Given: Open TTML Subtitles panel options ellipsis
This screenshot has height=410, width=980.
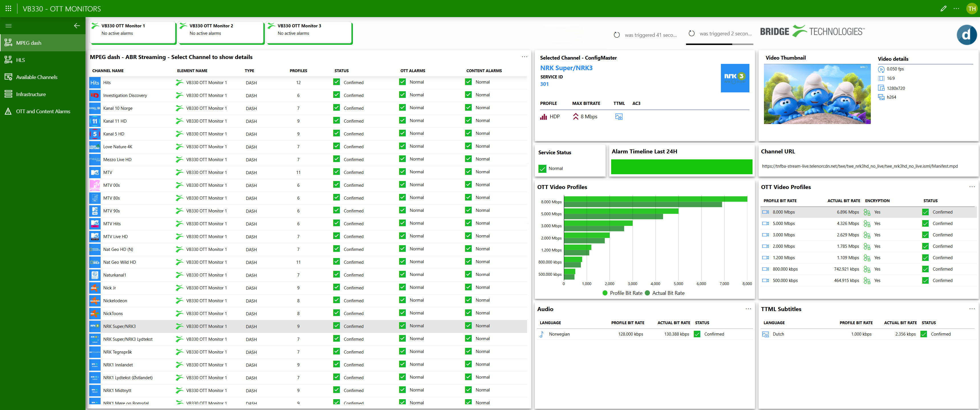Looking at the screenshot, I should pos(972,309).
